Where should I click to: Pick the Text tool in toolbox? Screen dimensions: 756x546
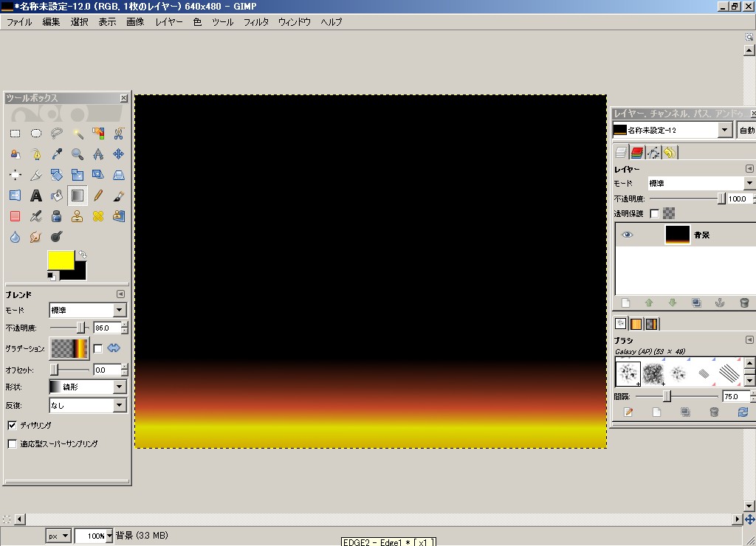pyautogui.click(x=35, y=196)
